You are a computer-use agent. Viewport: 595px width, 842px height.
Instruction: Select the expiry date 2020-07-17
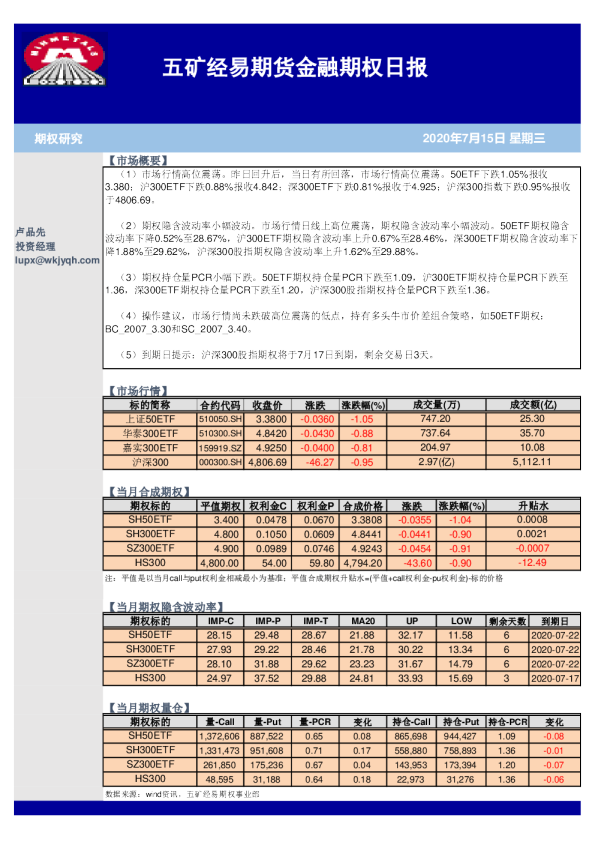point(555,679)
